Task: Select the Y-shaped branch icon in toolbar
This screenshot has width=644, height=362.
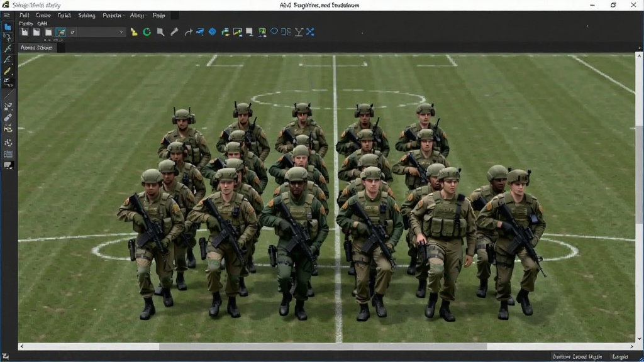Action: pyautogui.click(x=299, y=32)
